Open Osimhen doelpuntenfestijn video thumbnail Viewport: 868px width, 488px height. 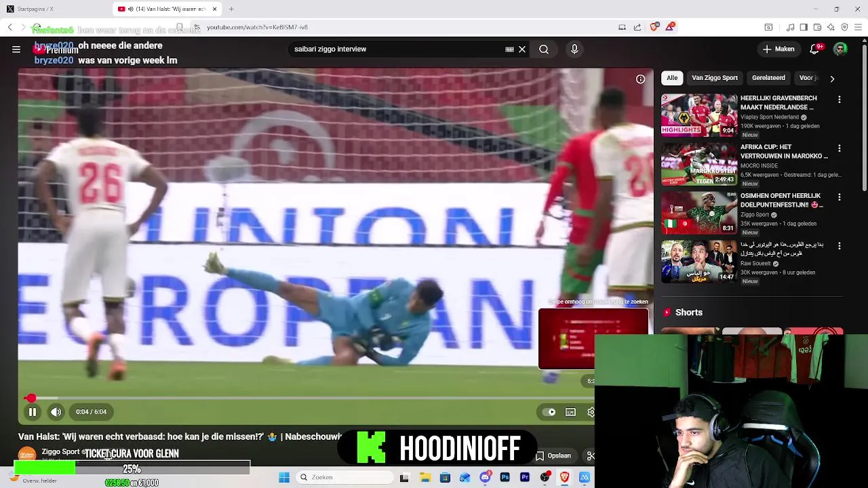coord(699,213)
